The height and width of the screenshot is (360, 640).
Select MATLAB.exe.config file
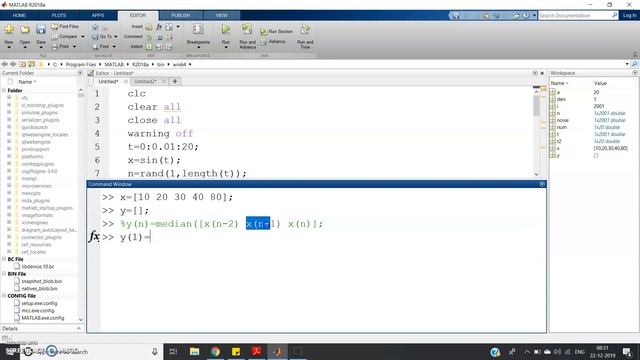point(42,318)
